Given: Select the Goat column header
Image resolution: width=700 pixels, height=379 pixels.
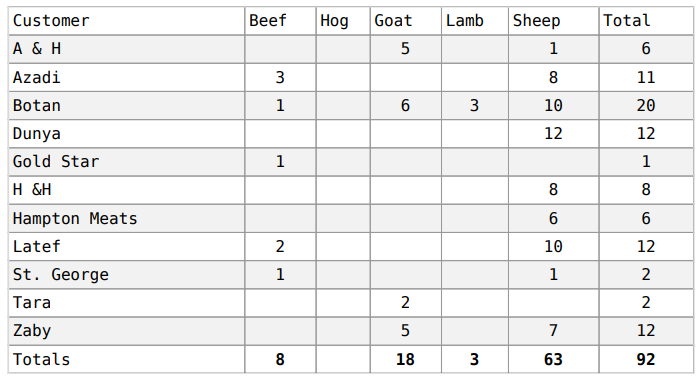Looking at the screenshot, I should click(x=405, y=21).
